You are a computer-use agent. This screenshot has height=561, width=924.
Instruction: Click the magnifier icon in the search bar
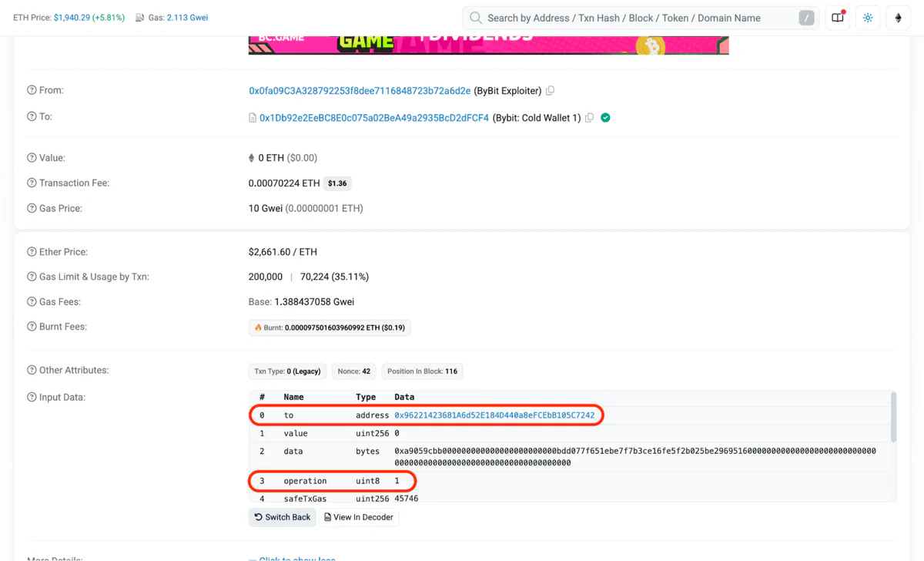click(x=475, y=17)
